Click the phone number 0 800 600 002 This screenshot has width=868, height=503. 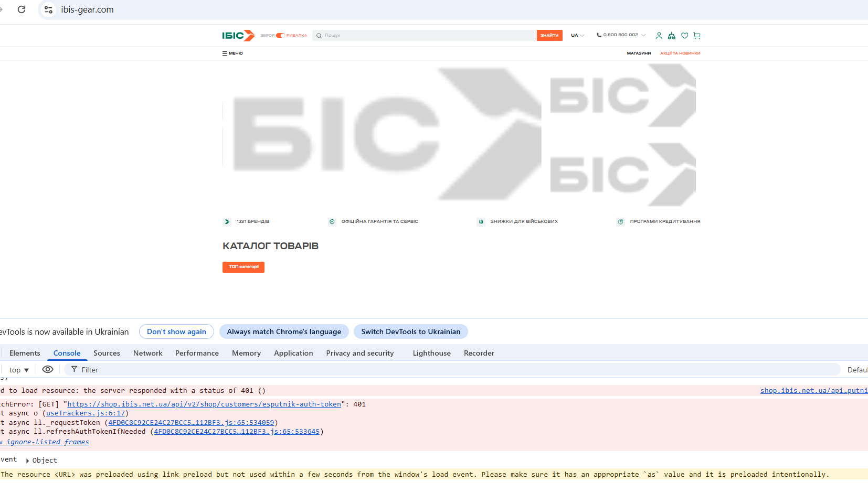620,35
